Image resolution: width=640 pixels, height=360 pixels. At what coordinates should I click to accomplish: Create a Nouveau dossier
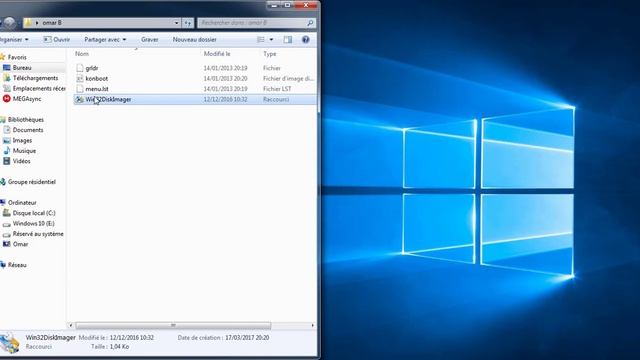coord(194,40)
